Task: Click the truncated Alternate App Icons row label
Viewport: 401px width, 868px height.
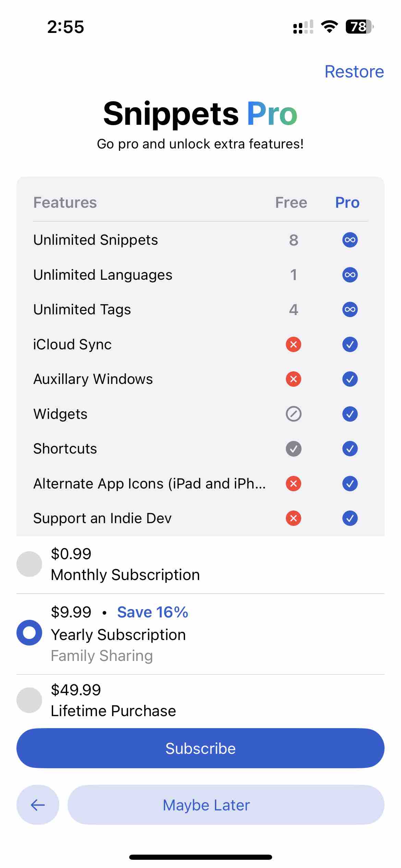Action: click(149, 484)
